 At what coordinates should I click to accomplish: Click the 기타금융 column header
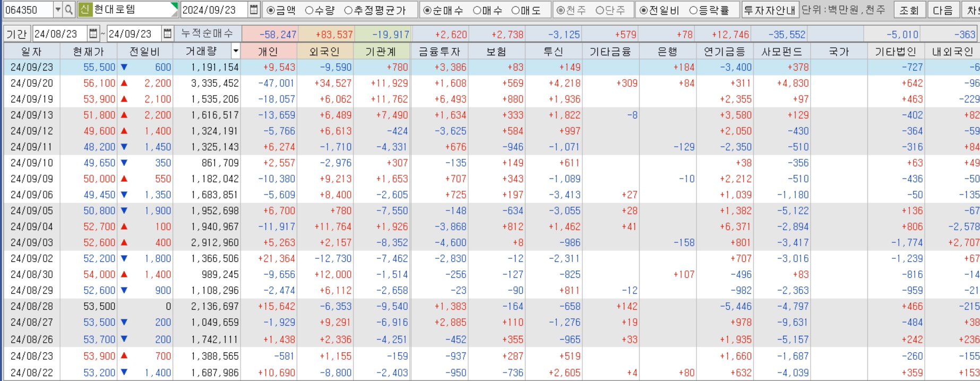click(x=610, y=52)
